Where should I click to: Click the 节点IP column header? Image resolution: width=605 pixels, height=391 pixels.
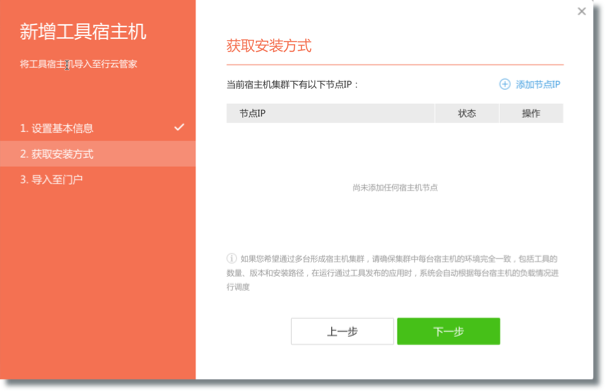tap(330, 113)
